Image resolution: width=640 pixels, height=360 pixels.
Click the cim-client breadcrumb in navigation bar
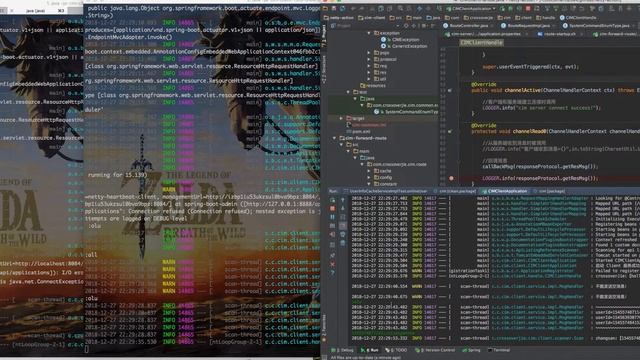(x=371, y=18)
